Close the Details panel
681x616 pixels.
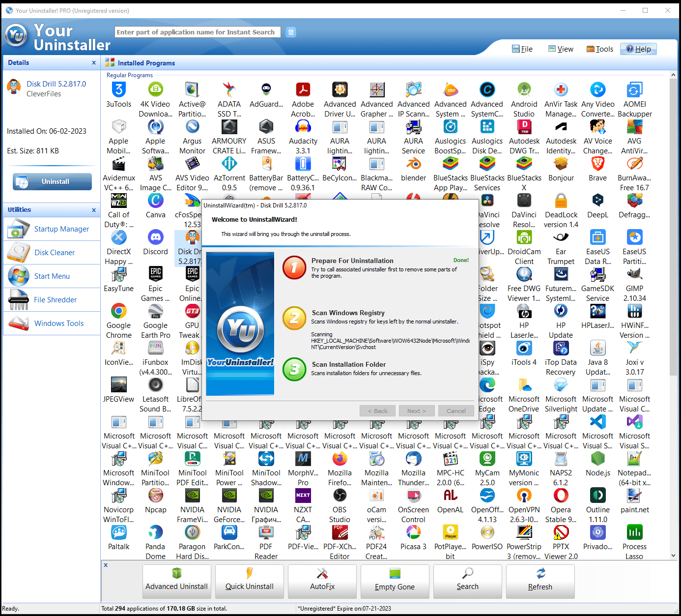coord(94,63)
